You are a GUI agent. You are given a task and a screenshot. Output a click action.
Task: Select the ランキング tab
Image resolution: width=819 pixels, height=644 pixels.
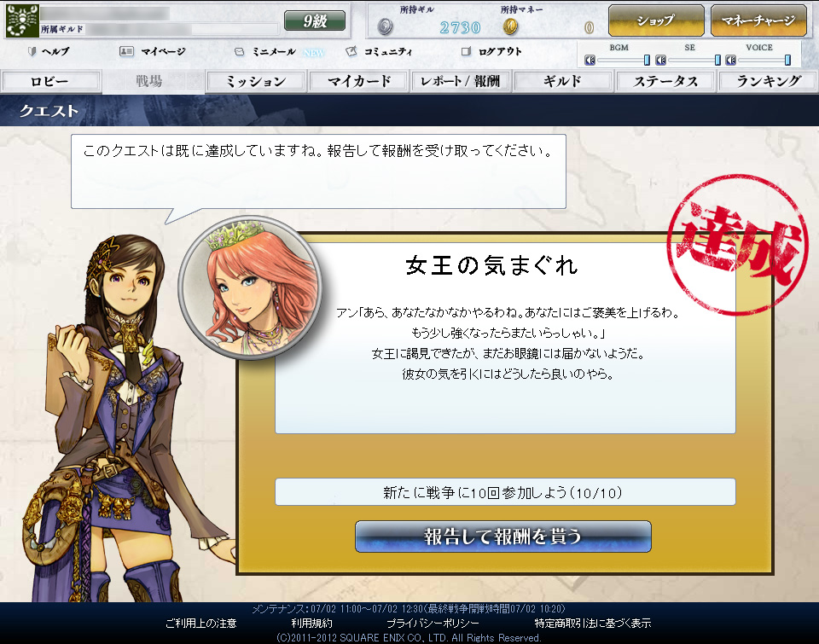(x=768, y=82)
